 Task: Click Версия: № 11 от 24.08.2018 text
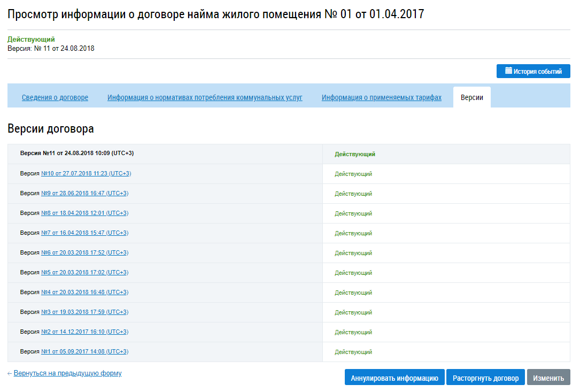click(x=51, y=49)
